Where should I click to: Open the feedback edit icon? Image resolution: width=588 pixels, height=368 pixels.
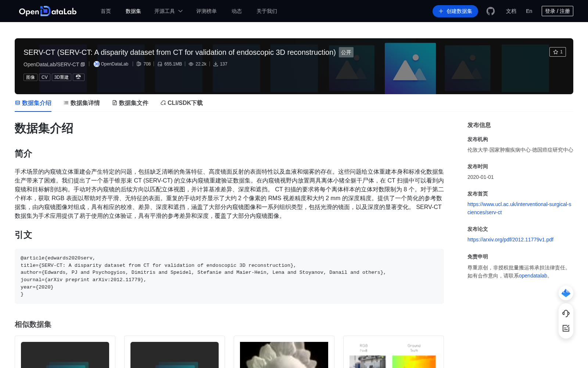pos(566,328)
